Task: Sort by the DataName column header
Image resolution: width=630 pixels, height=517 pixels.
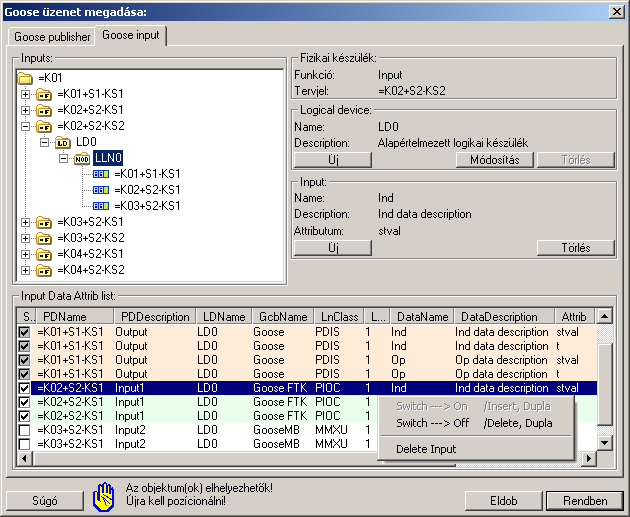Action: (422, 317)
